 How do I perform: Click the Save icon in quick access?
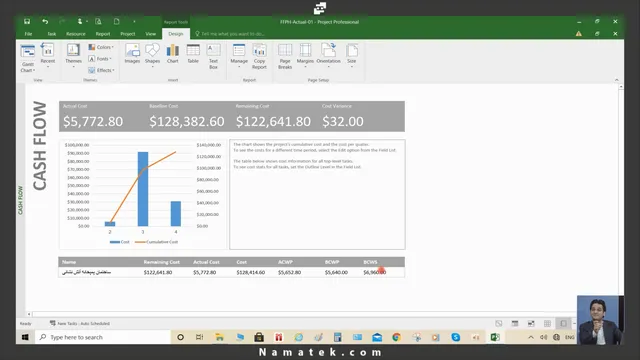pos(27,22)
